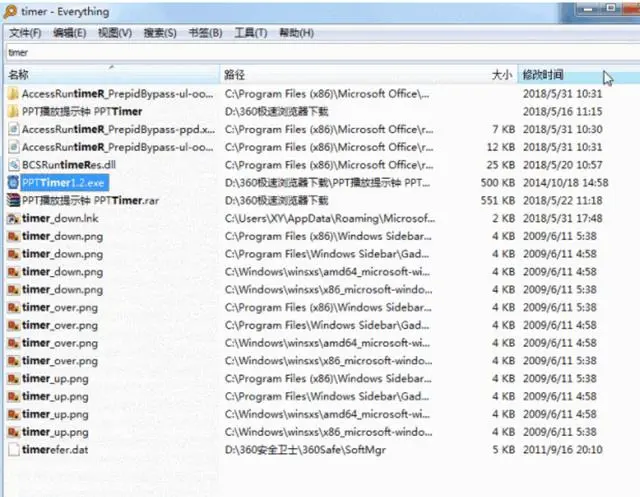Viewport: 640px width, 497px height.
Task: Click the Everything magnifier icon in title bar
Action: point(10,11)
